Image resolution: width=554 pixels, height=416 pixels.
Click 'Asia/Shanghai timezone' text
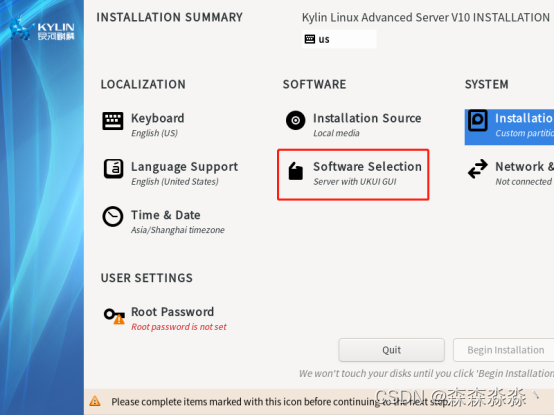point(178,230)
